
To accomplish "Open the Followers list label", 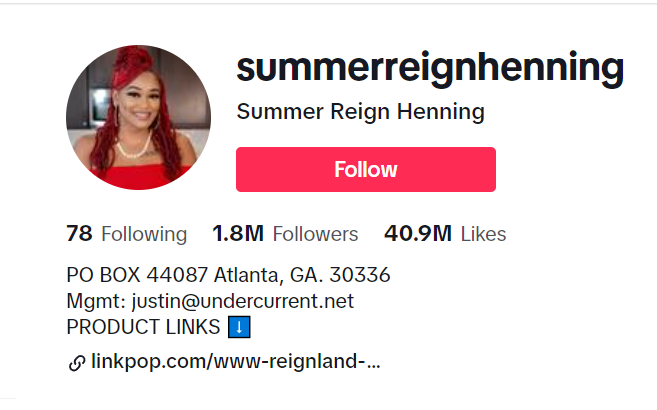I will point(316,234).
